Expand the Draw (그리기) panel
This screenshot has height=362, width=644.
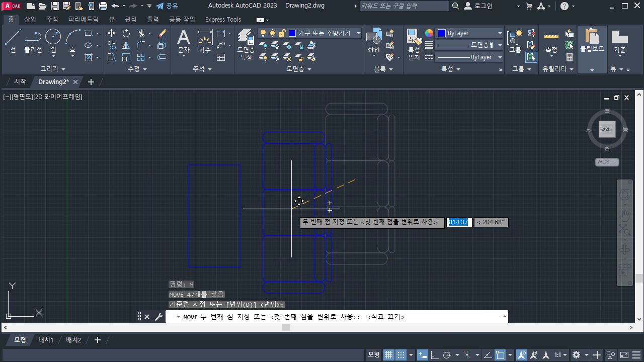click(53, 69)
